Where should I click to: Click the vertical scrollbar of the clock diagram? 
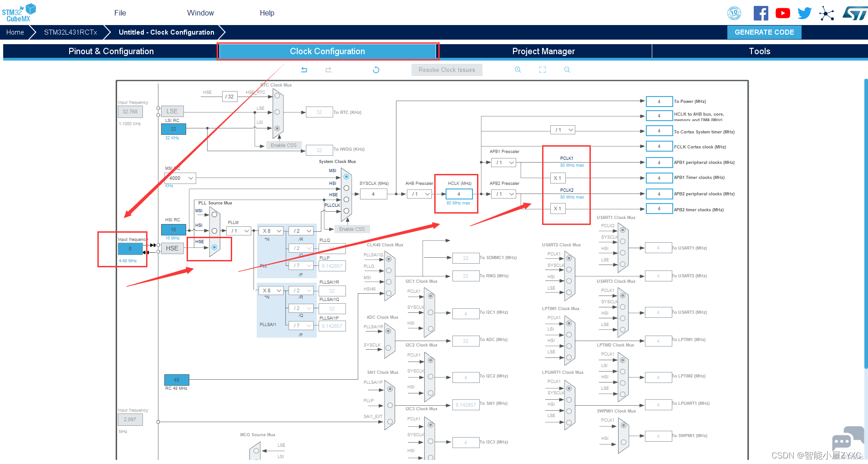[866, 223]
